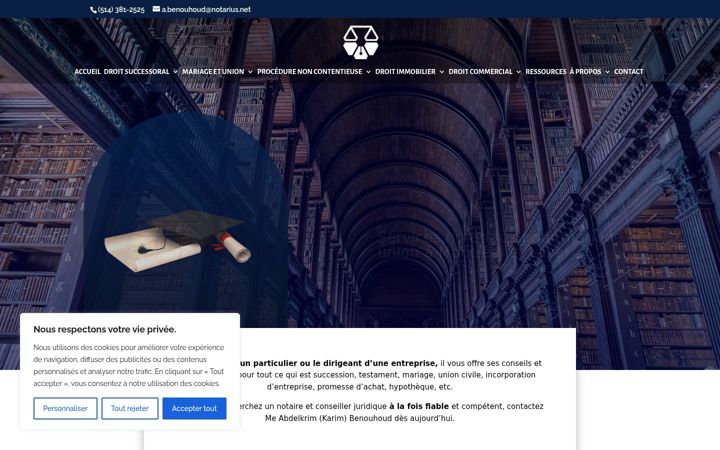Click the envelope email icon
This screenshot has height=450, width=720.
[156, 9]
